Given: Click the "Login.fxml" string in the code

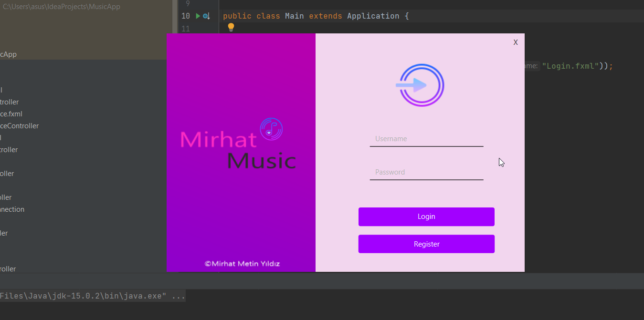Looking at the screenshot, I should pyautogui.click(x=571, y=66).
